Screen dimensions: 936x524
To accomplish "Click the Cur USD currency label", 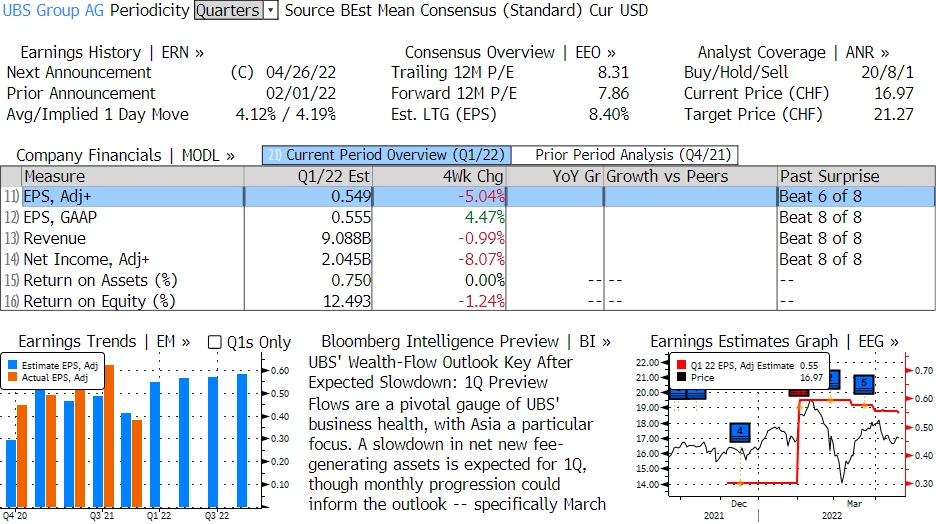I will tap(618, 10).
